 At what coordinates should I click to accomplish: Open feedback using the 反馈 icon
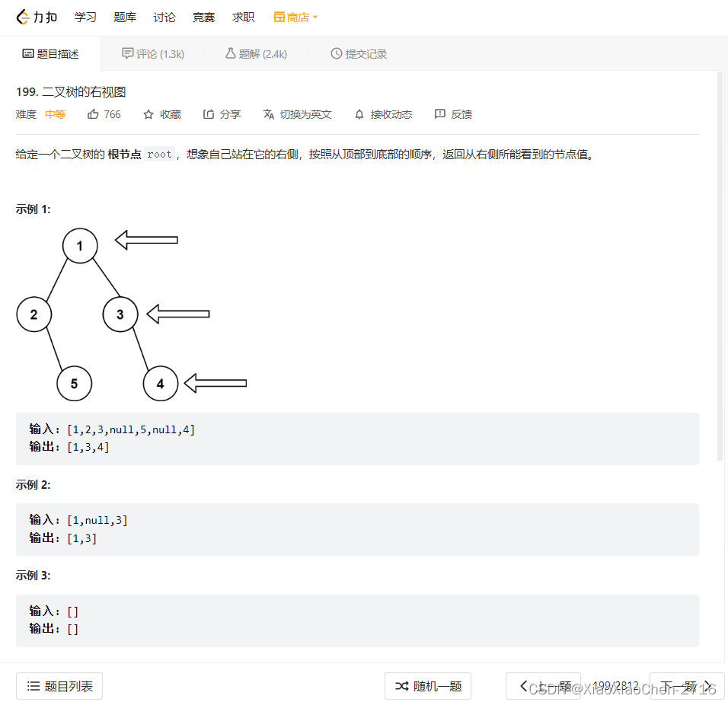click(440, 114)
